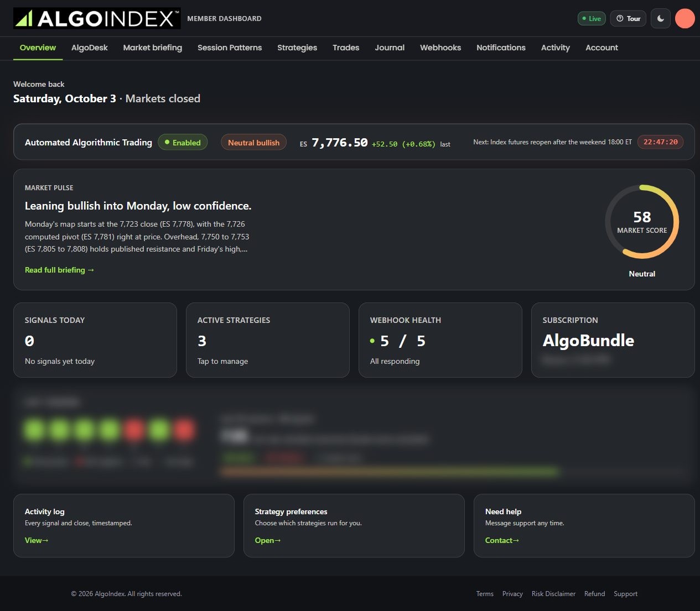
Task: Open the Signals Today card
Action: click(x=95, y=340)
